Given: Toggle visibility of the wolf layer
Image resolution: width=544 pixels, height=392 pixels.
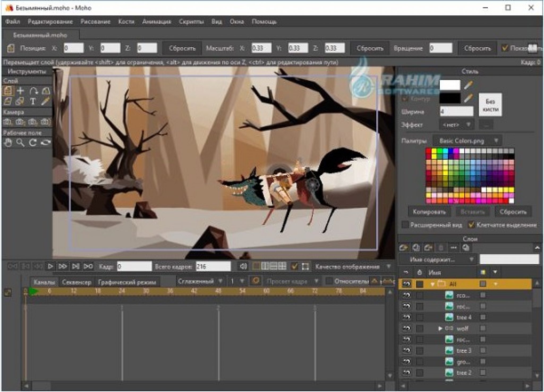Looking at the screenshot, I should [406, 328].
